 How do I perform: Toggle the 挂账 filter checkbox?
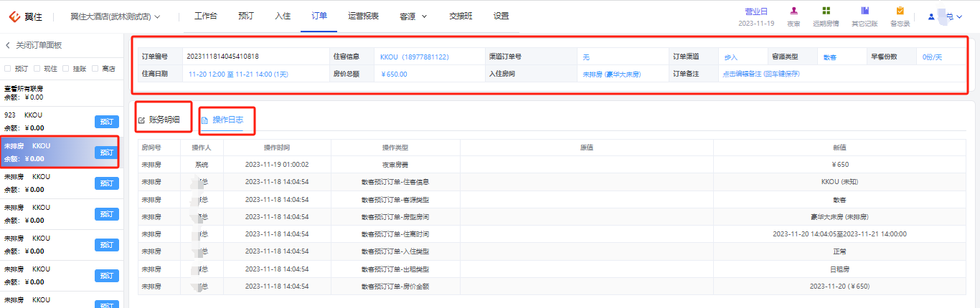click(66, 69)
